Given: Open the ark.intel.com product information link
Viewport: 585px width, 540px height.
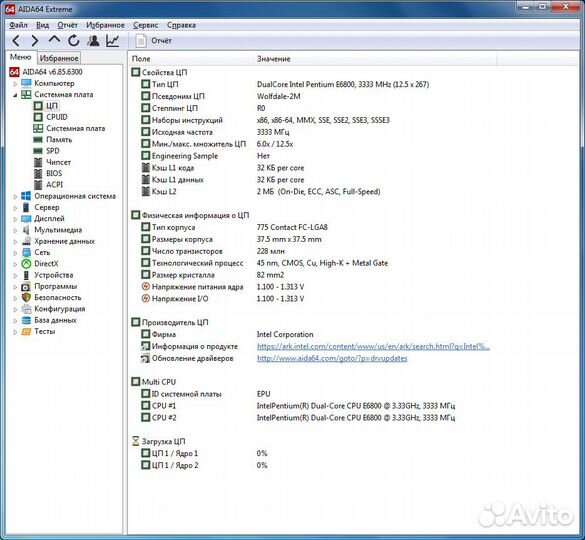Looking at the screenshot, I should coord(373,346).
